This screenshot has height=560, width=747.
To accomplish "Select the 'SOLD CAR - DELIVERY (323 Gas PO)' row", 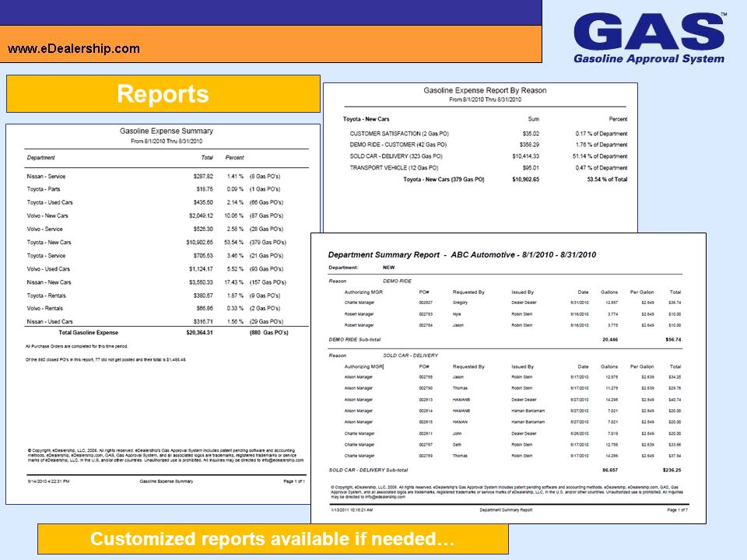I will coord(489,156).
